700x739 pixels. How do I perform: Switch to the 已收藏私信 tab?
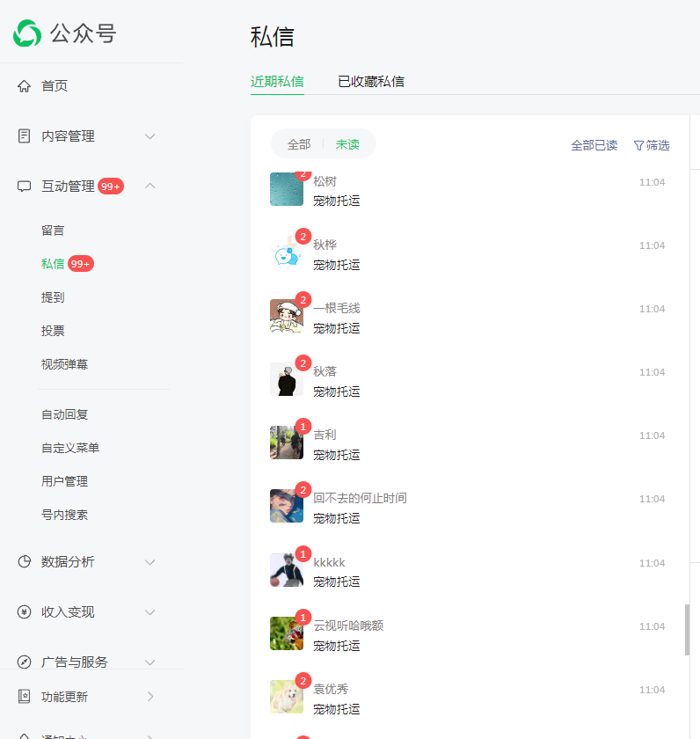(371, 82)
